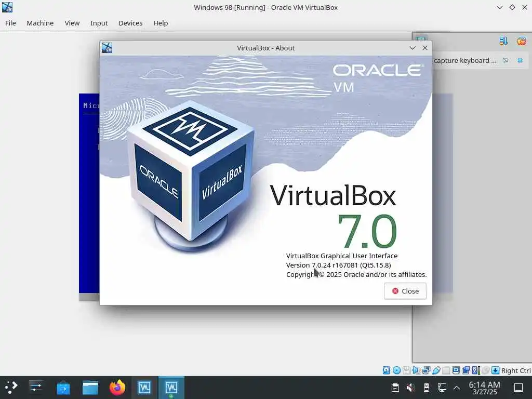Click the Right Ctrl host key label
Screen dimensions: 532x399
pos(516,370)
